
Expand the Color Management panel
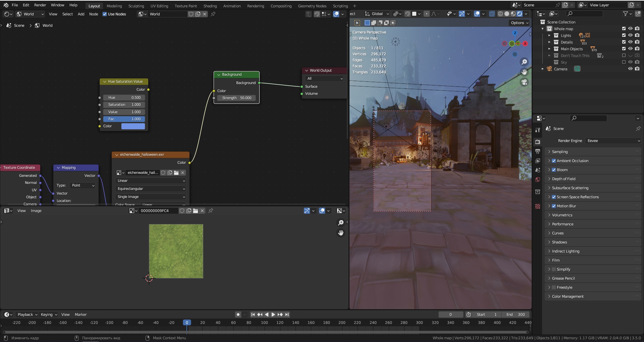point(568,296)
